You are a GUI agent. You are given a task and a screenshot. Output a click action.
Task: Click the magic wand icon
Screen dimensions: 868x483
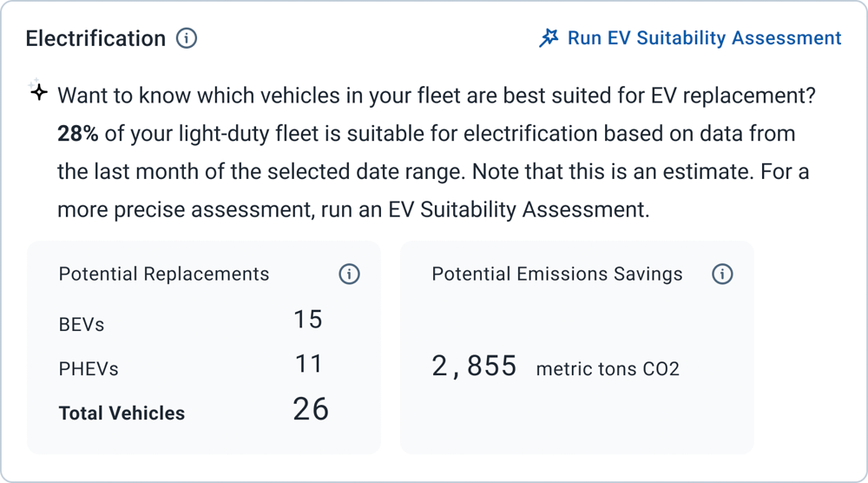click(549, 38)
